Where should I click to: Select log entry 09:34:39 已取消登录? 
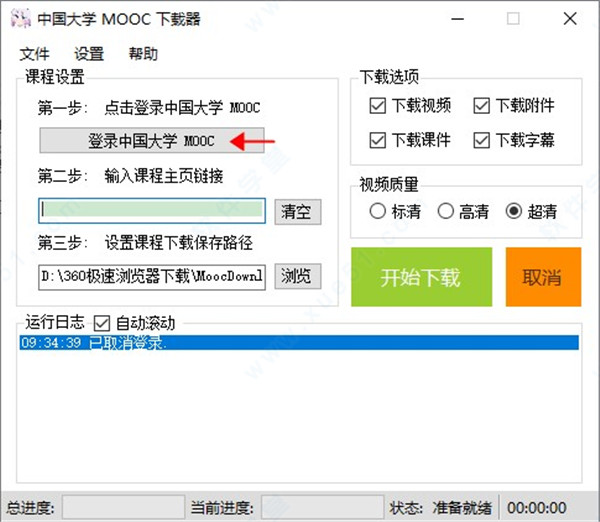click(299, 343)
